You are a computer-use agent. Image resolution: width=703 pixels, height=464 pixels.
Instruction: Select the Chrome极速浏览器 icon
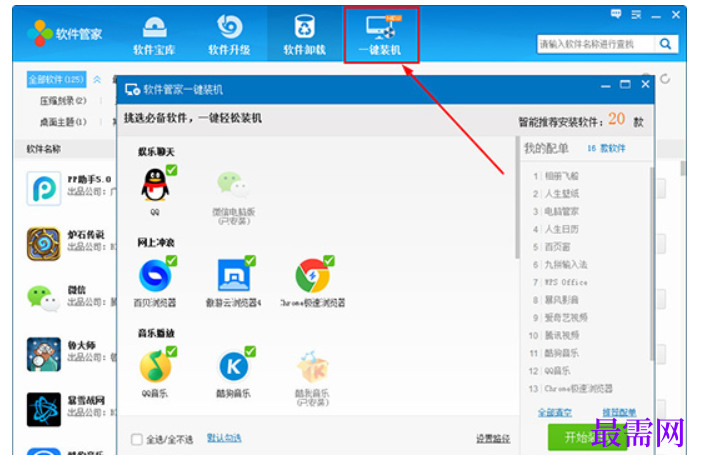(312, 276)
